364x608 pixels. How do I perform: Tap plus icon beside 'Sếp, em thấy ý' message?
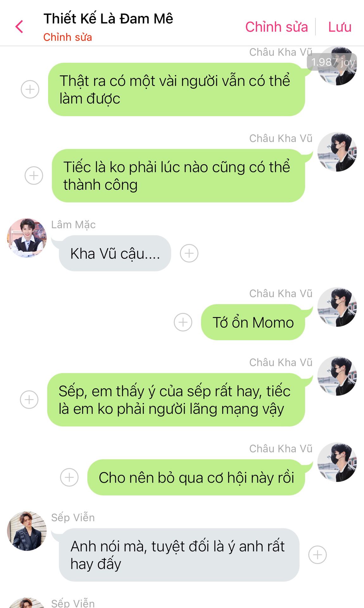click(29, 400)
